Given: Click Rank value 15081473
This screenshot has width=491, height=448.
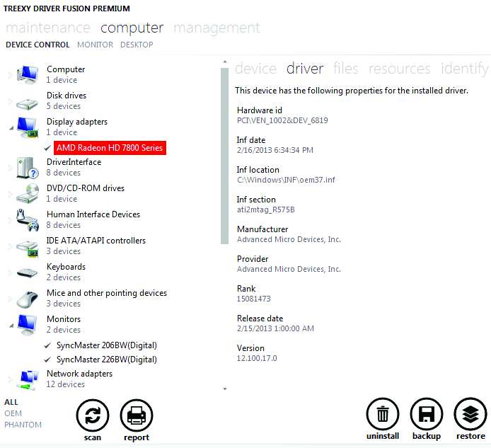Looking at the screenshot, I should (254, 299).
